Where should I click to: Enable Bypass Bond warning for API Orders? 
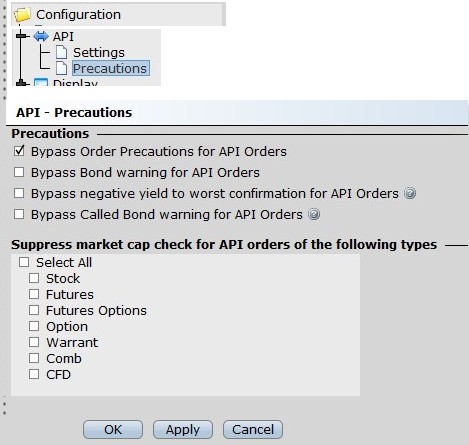[x=19, y=172]
